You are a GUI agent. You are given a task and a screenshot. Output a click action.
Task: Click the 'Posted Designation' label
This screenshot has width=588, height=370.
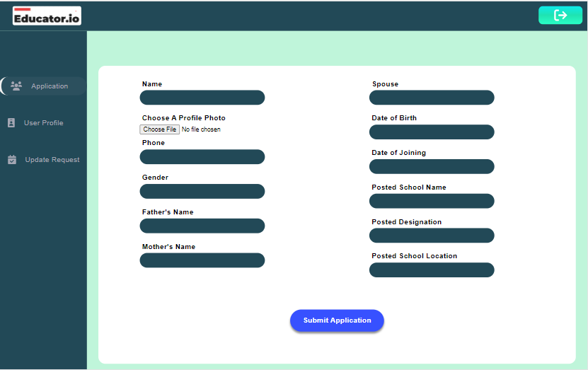point(406,222)
